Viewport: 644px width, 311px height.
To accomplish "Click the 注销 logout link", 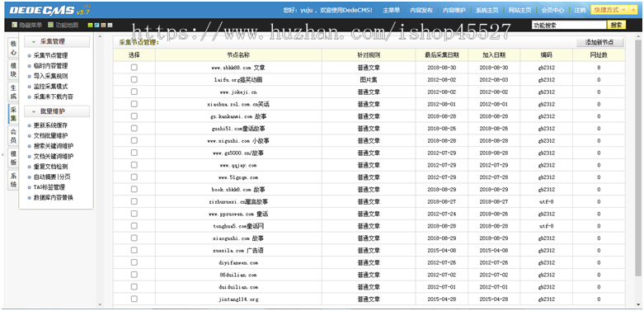I will (580, 10).
